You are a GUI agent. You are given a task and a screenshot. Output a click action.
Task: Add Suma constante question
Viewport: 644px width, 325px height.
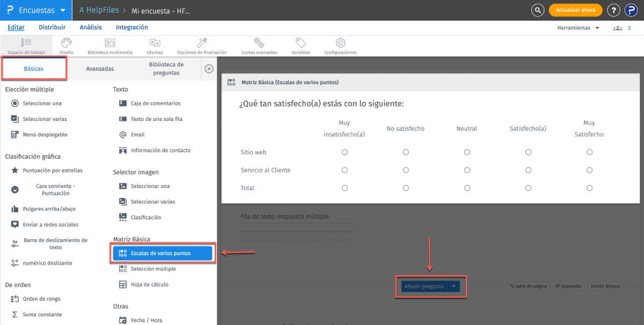[x=37, y=314]
